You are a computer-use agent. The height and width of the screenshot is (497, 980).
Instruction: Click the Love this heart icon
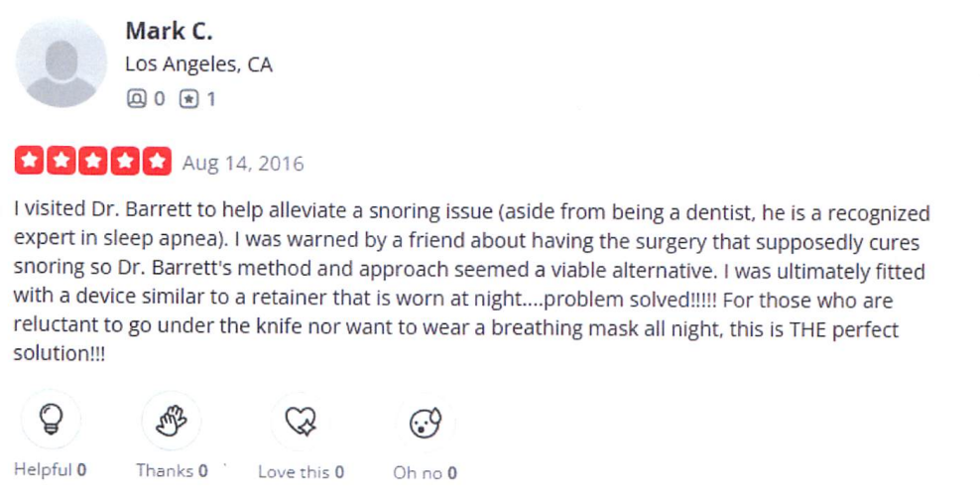coord(301,423)
